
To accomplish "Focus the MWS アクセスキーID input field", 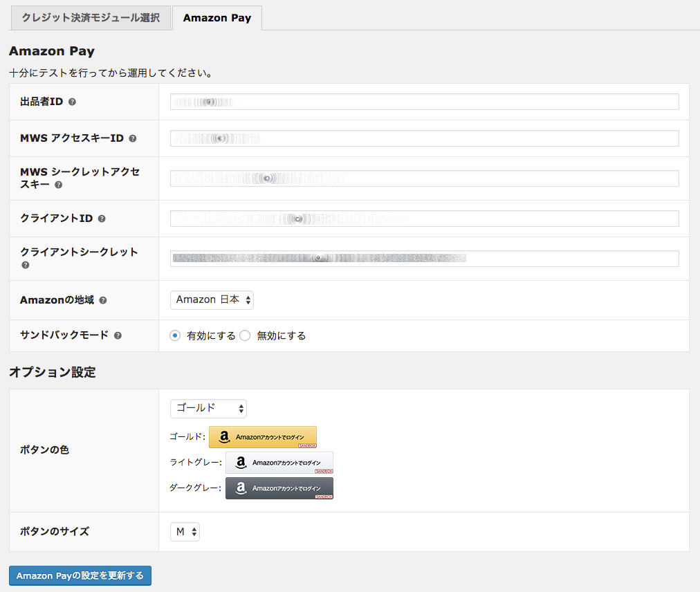I will coord(425,138).
